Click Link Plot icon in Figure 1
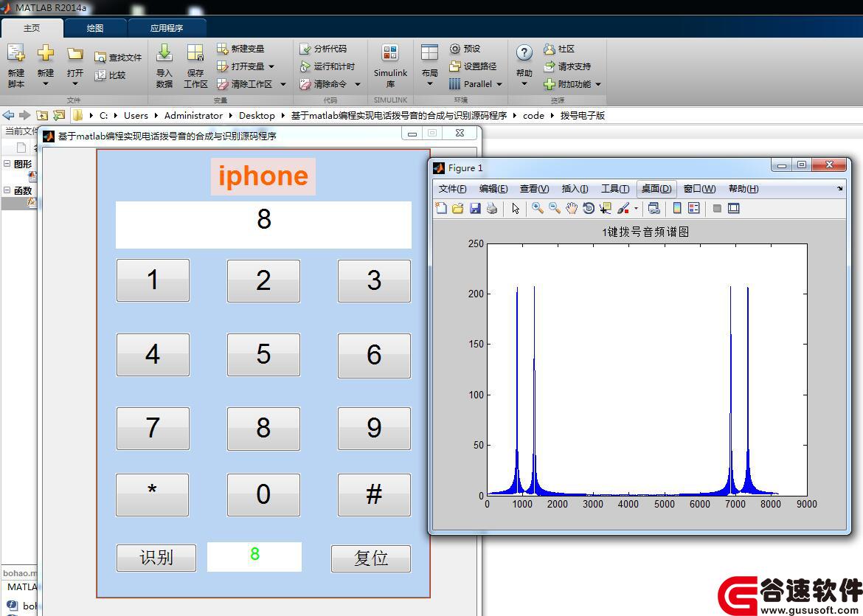 pyautogui.click(x=654, y=208)
